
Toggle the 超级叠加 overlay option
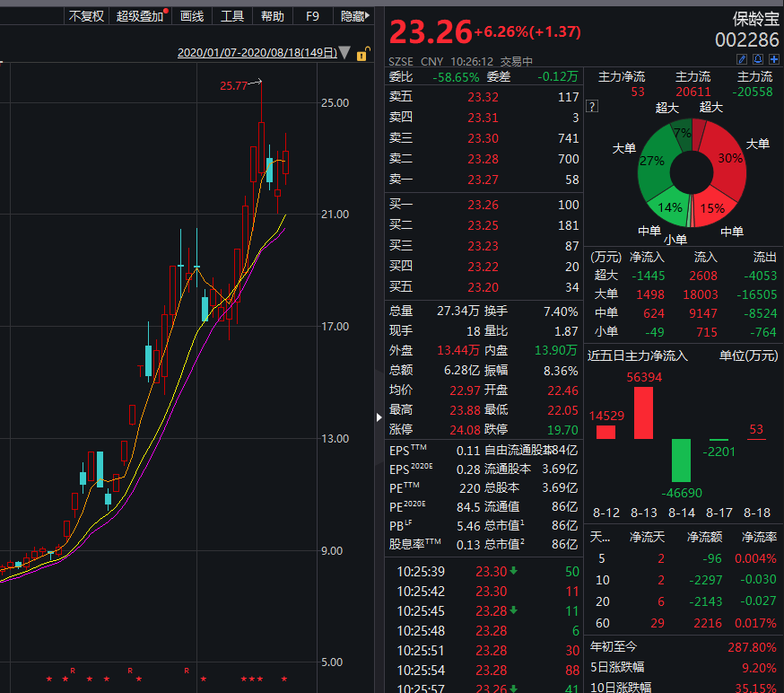[140, 16]
